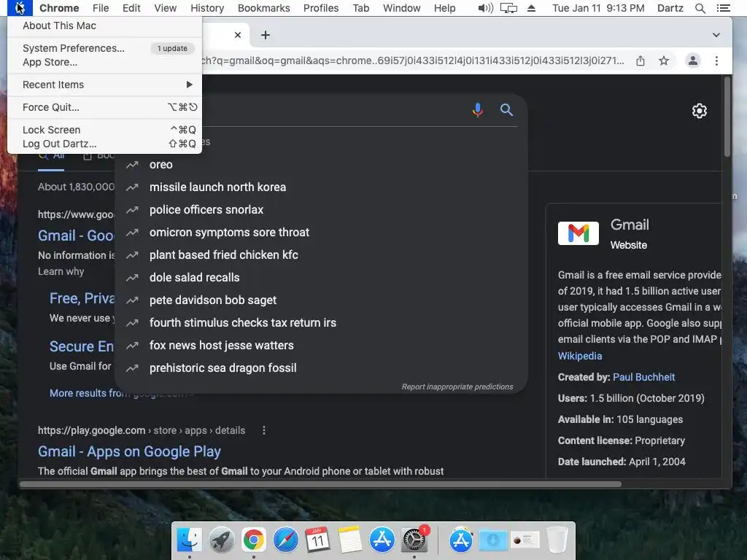
Task: Open the Window menu
Action: pos(402,8)
